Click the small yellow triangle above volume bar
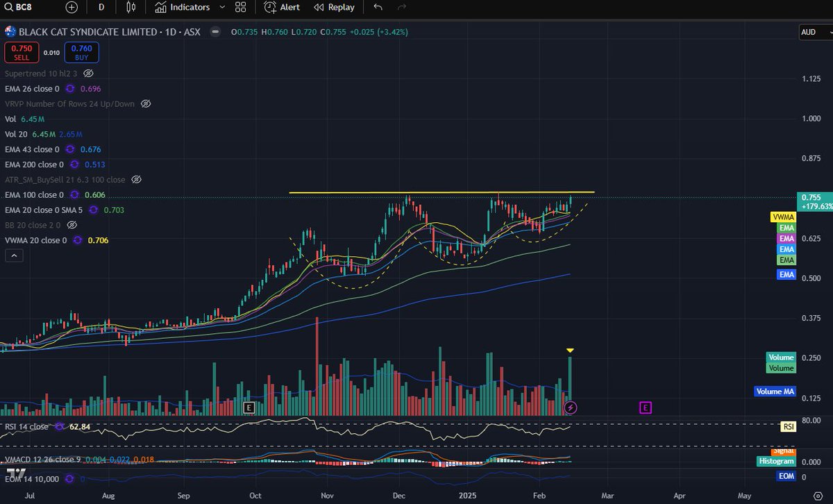 point(570,351)
